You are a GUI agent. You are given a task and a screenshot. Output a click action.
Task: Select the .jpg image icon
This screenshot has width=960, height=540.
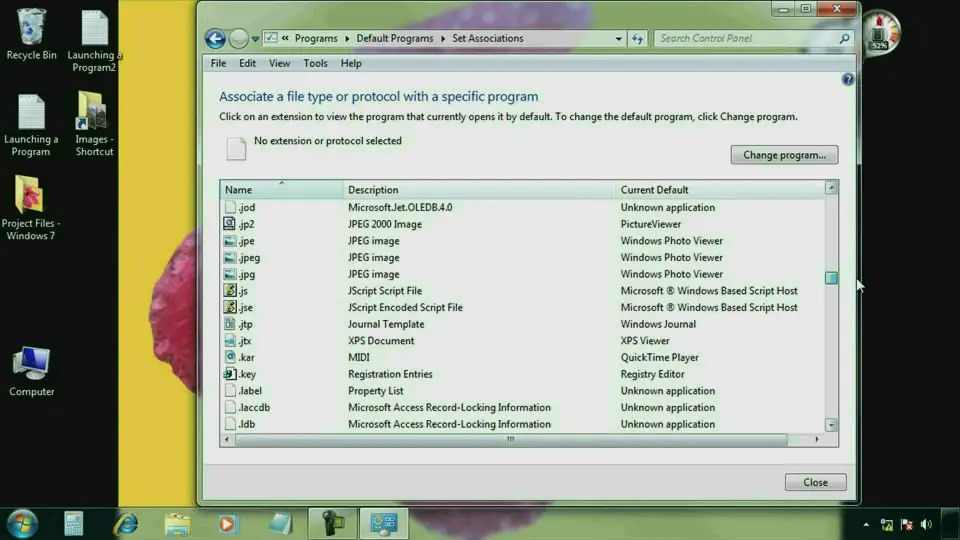point(230,274)
